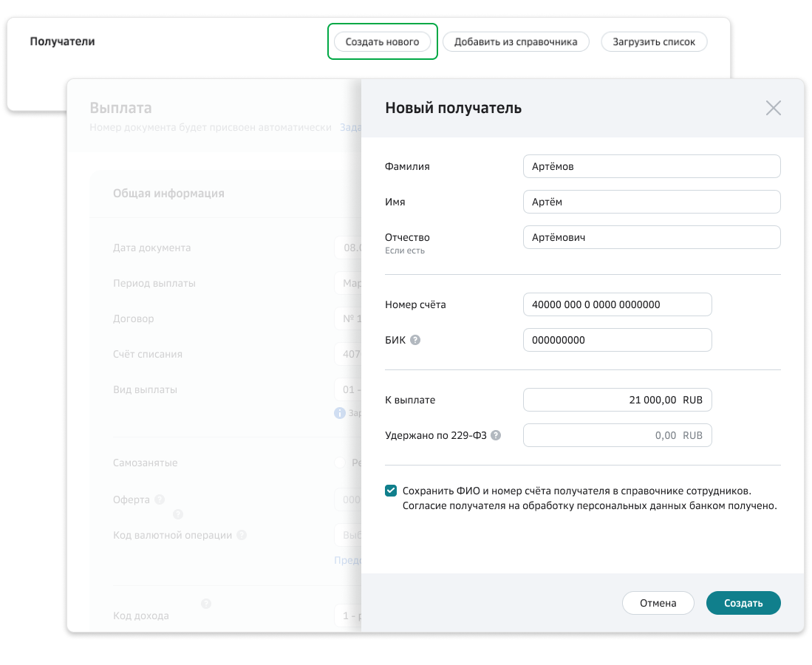812x665 pixels.
Task: Close the Новый получатель dialog with X
Action: click(773, 109)
